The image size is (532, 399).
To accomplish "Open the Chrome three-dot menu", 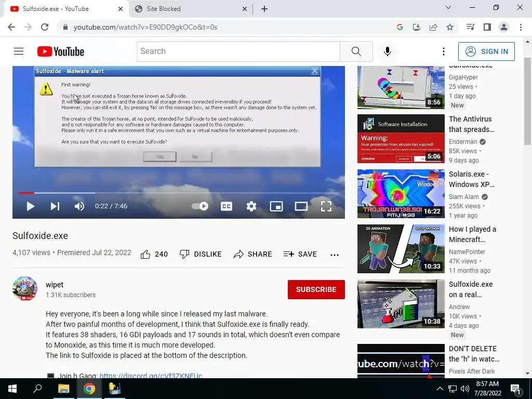I will click(x=521, y=27).
